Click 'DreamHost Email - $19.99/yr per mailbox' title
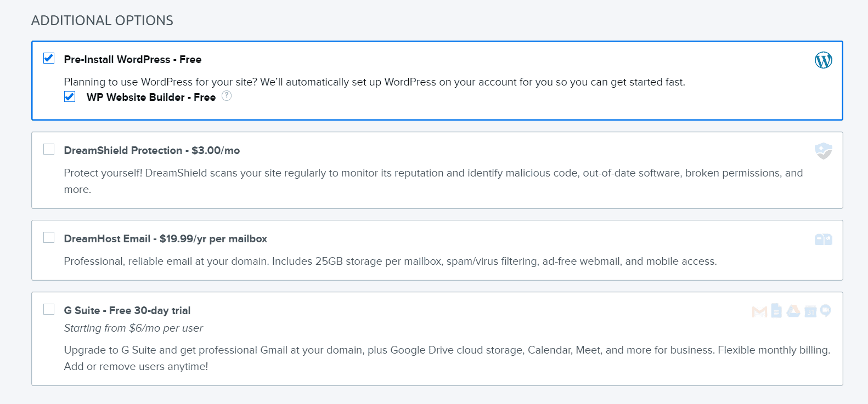Screen dimensions: 868x404 (x=166, y=238)
